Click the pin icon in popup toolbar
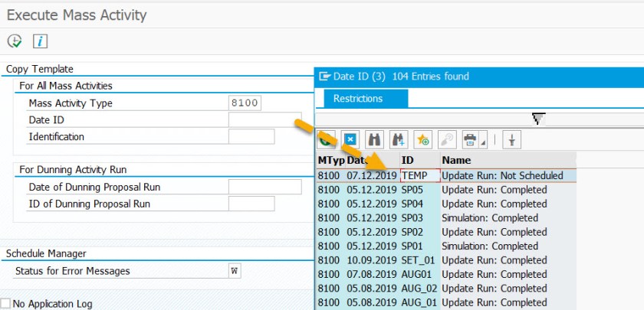The height and width of the screenshot is (310, 644). coord(511,139)
